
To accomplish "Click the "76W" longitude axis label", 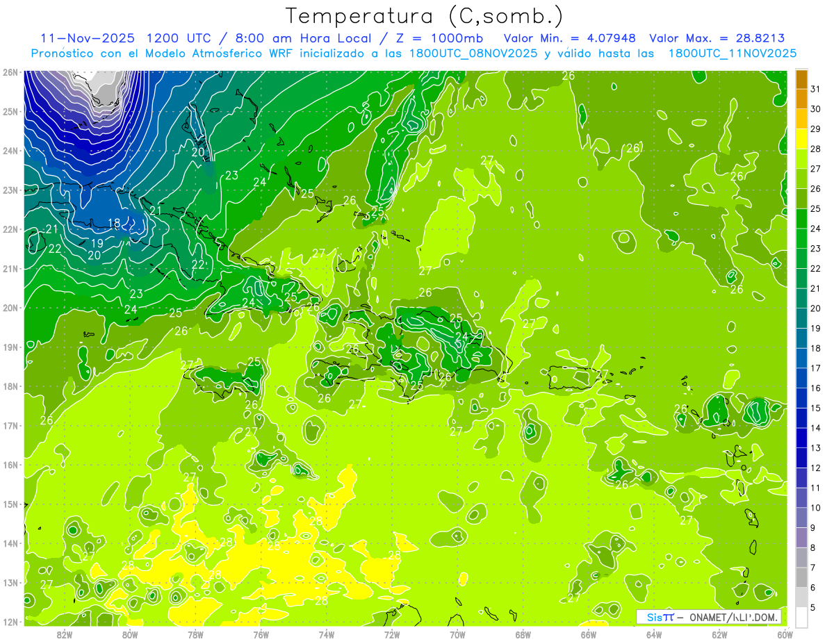I will coord(261,634).
